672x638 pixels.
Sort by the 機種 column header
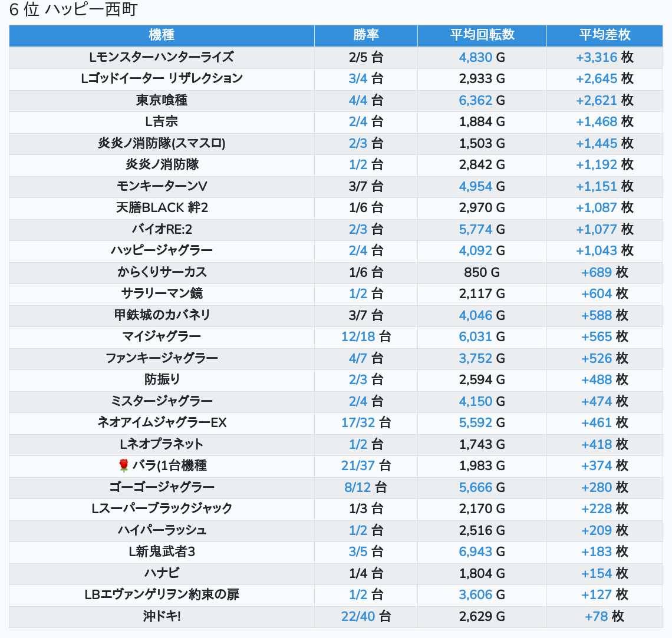[162, 35]
